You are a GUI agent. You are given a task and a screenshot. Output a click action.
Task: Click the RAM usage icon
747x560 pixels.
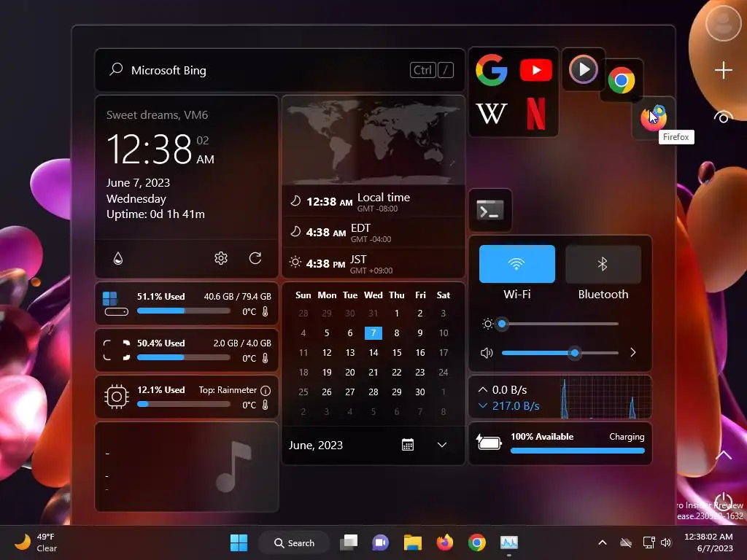click(117, 350)
